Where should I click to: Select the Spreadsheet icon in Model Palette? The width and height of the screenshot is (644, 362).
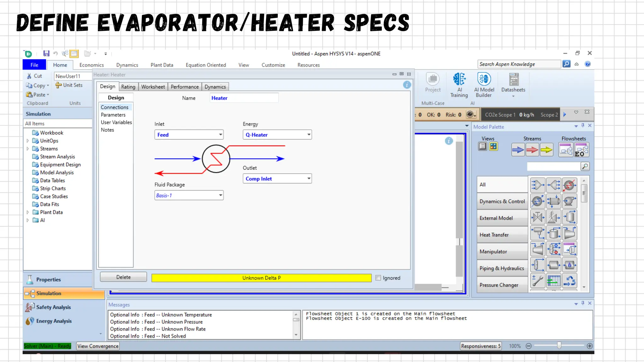[553, 281]
